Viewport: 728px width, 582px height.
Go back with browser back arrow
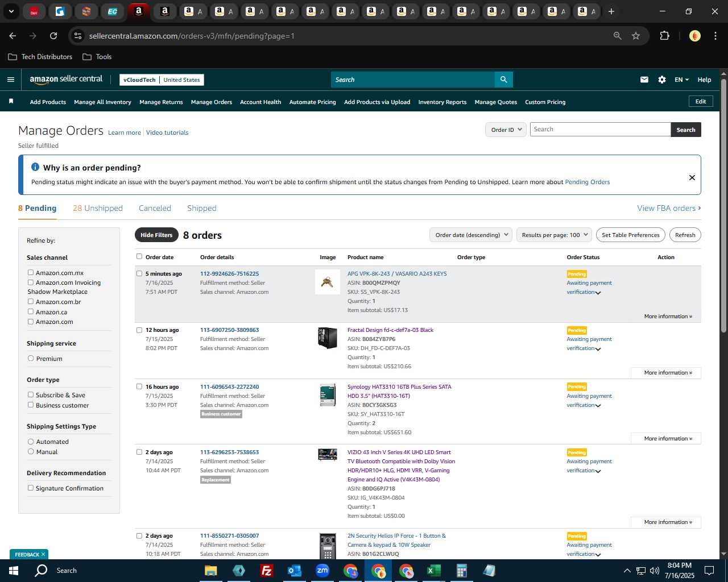pos(13,36)
